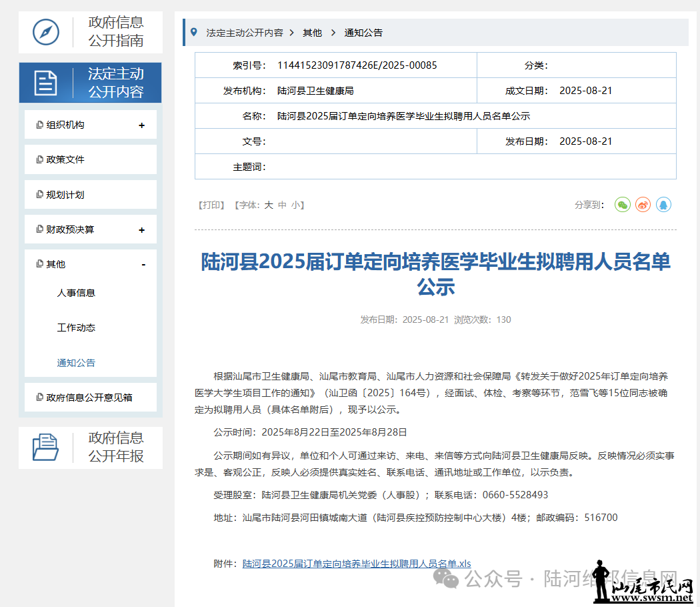Go to 其他 in the breadcrumb
The image size is (700, 607).
(312, 33)
